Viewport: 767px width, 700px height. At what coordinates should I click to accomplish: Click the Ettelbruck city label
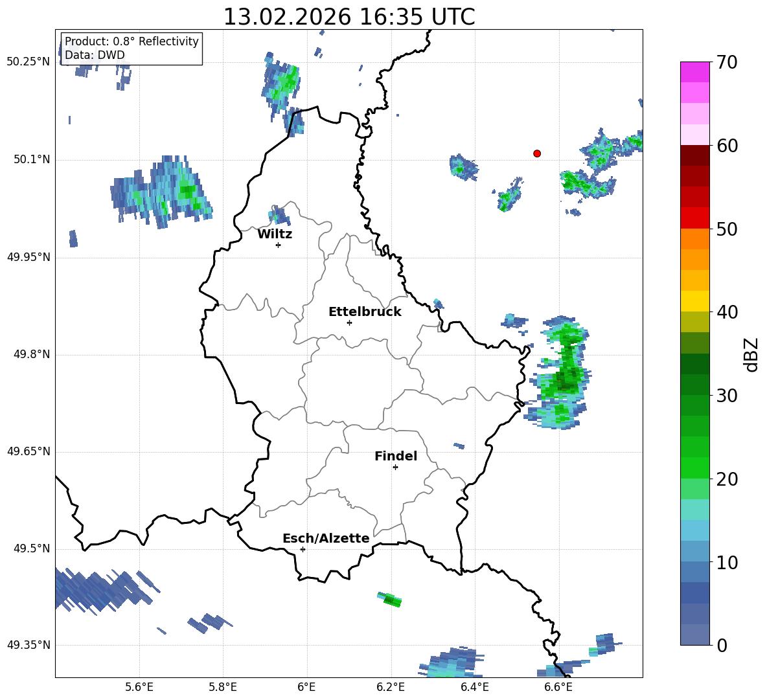click(365, 312)
